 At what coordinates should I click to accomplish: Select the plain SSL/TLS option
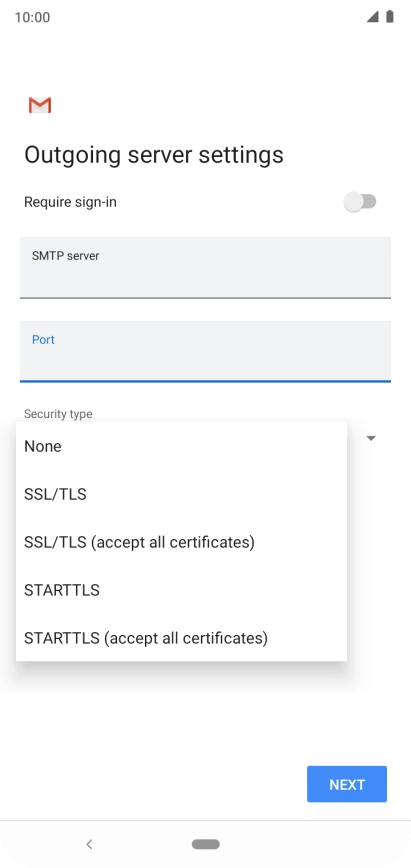tap(182, 494)
